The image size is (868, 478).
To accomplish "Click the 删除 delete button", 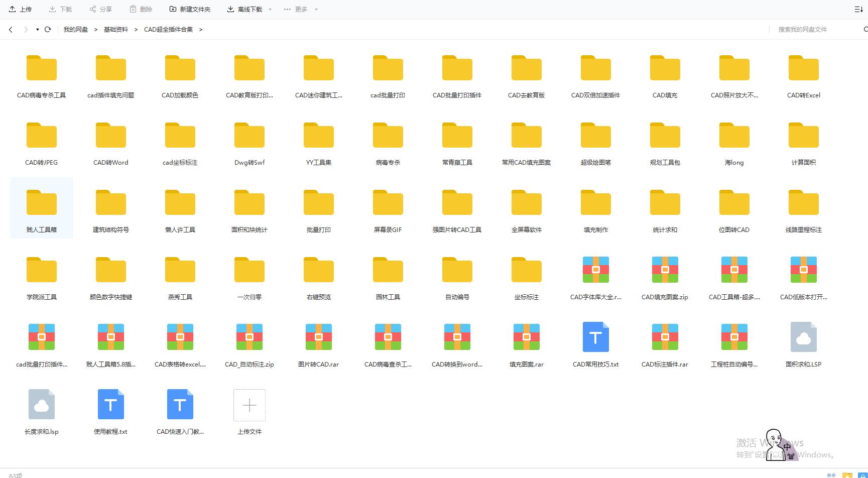I will click(x=141, y=10).
